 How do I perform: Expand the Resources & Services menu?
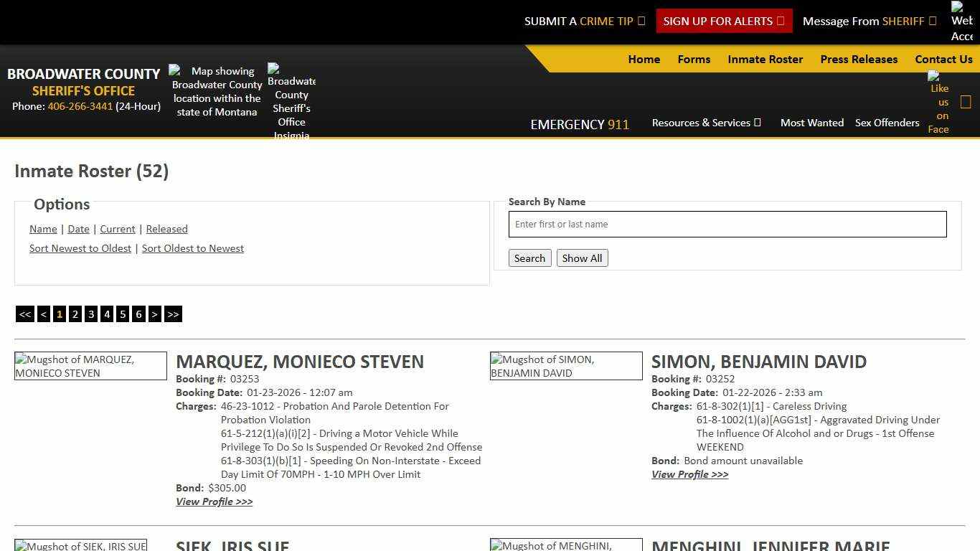[706, 123]
